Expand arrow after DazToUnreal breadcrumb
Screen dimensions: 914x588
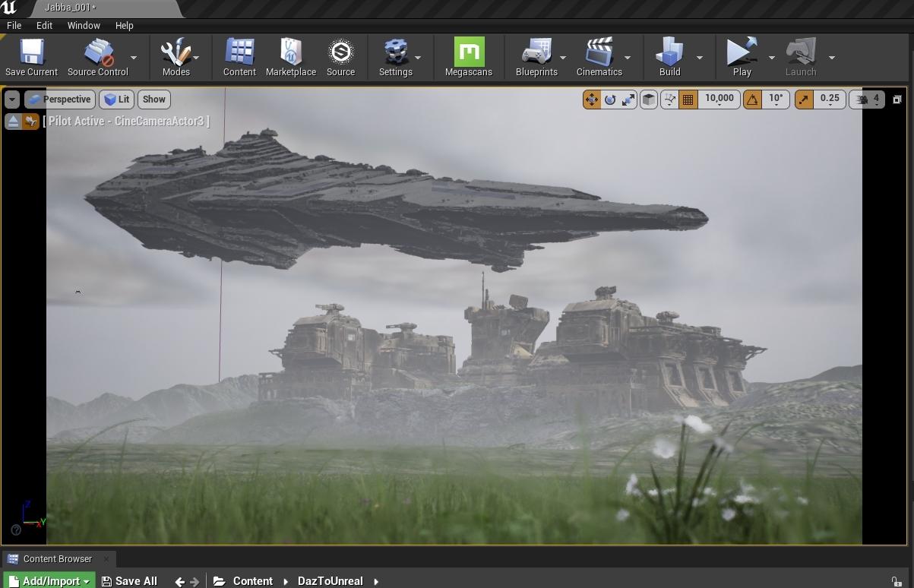coord(376,581)
